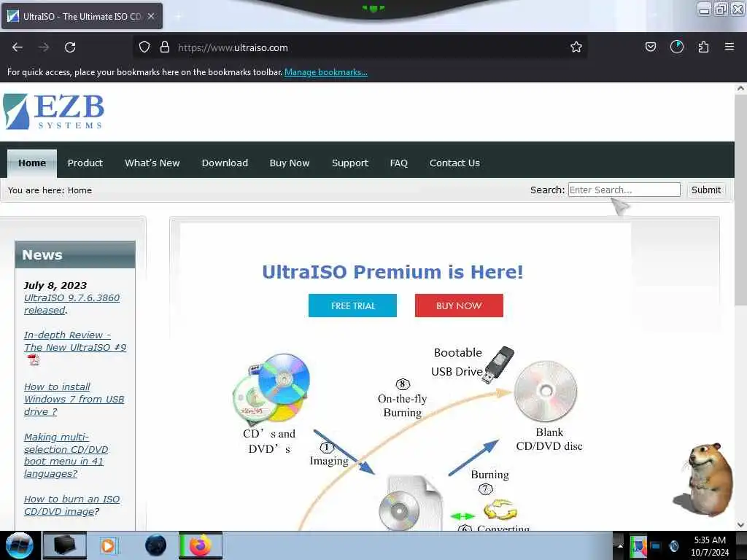The width and height of the screenshot is (747, 560).
Task: Open the Pocket save icon
Action: point(650,47)
